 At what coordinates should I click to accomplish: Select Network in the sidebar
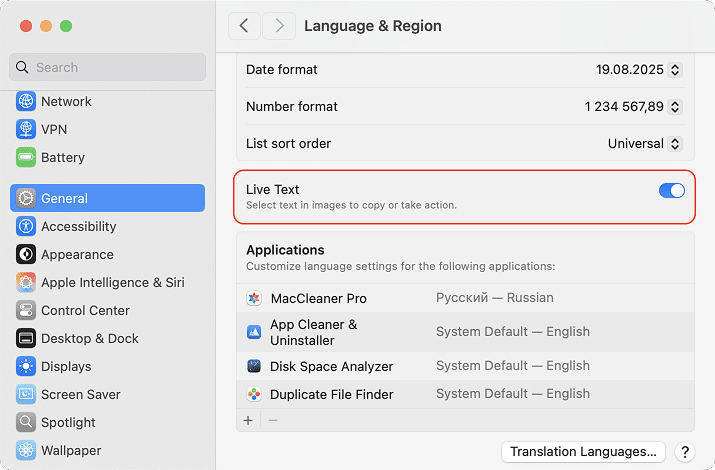coord(108,101)
